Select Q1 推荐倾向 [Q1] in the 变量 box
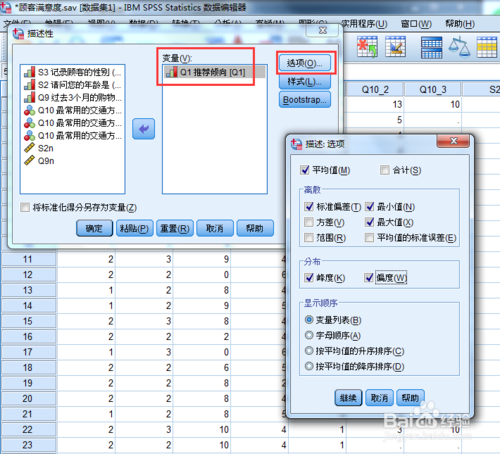Image resolution: width=500 pixels, height=454 pixels. [215, 72]
